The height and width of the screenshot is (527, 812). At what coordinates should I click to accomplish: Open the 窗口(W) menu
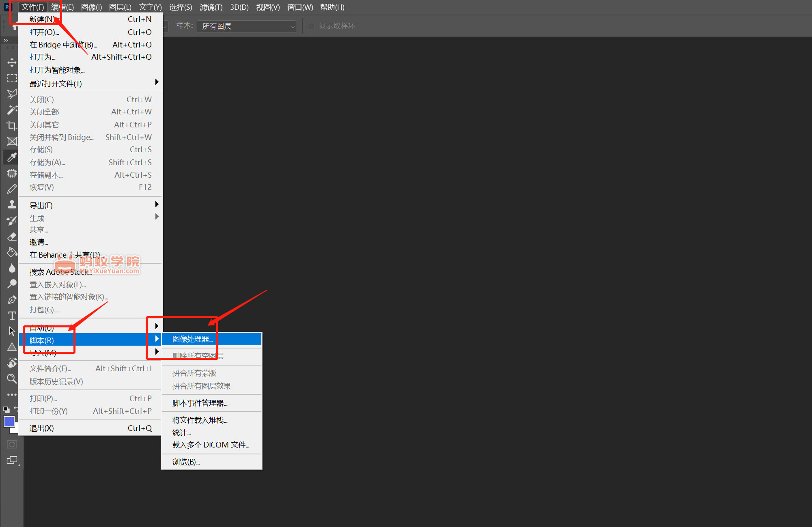pos(300,7)
